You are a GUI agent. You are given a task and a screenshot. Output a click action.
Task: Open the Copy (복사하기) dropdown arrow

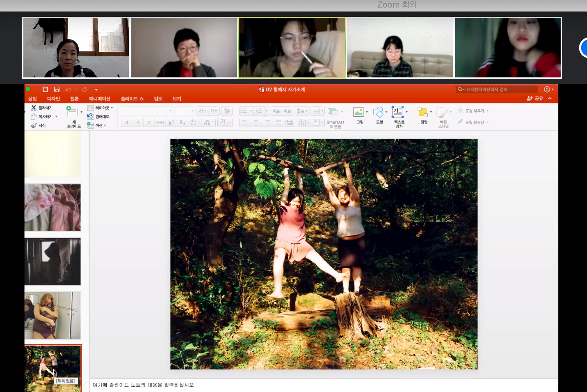[56, 116]
